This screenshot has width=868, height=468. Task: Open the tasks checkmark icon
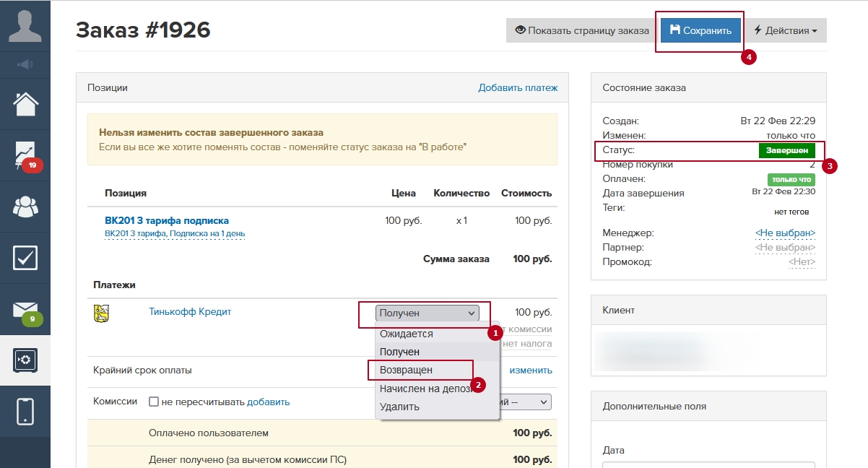click(x=25, y=258)
